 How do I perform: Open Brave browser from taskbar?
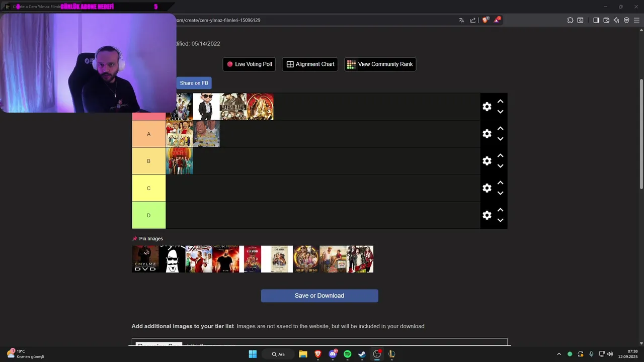[318, 354]
